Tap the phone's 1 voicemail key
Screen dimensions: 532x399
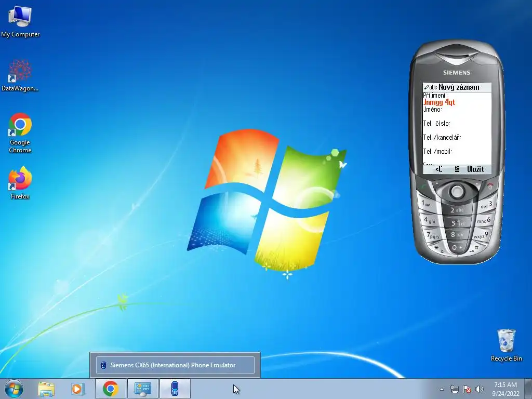click(427, 204)
